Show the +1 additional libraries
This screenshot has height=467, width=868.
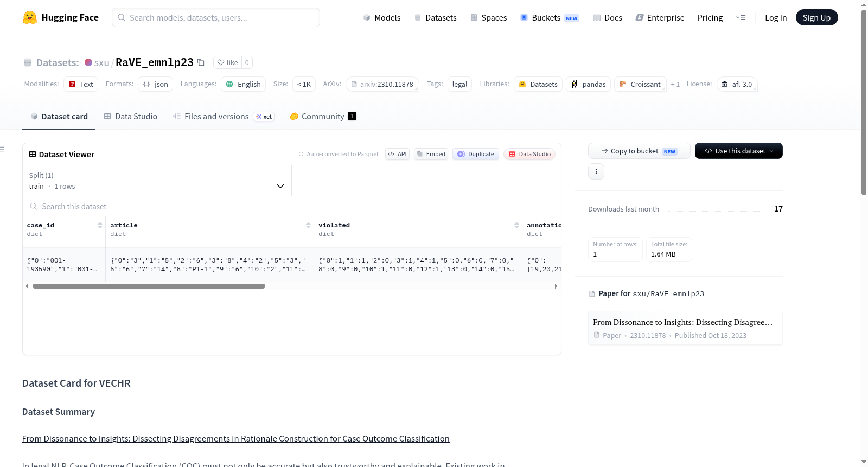point(675,84)
